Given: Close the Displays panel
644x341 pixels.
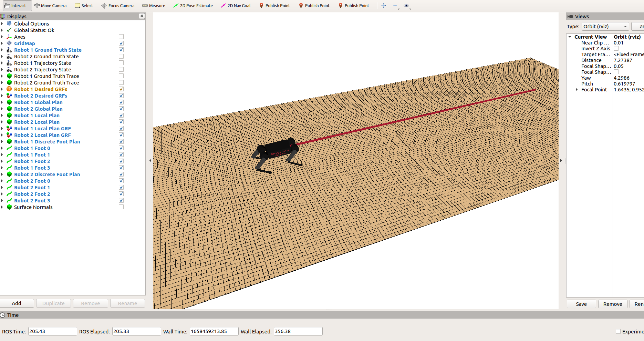Looking at the screenshot, I should coord(142,16).
